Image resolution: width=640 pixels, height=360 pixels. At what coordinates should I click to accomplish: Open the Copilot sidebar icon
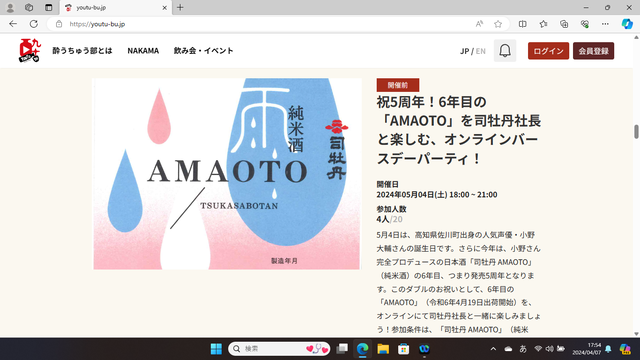pyautogui.click(x=627, y=24)
